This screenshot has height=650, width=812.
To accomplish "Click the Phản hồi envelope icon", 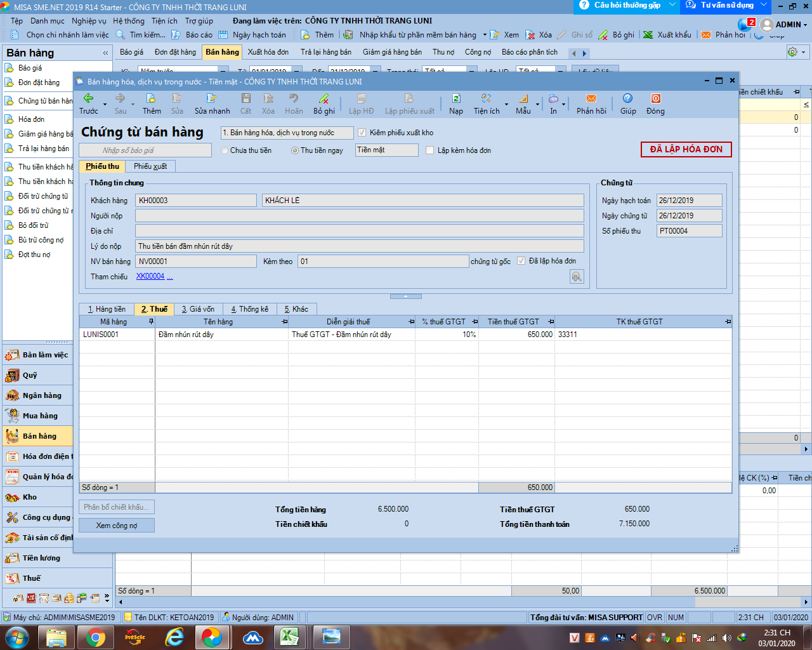I will click(591, 99).
